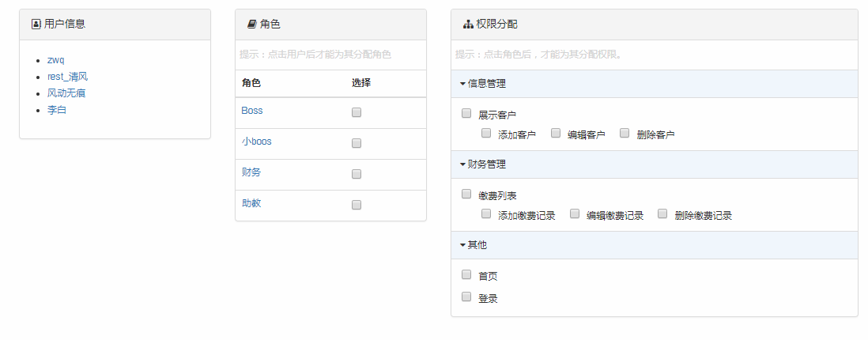Check the 添加客户 permission

pyautogui.click(x=486, y=133)
